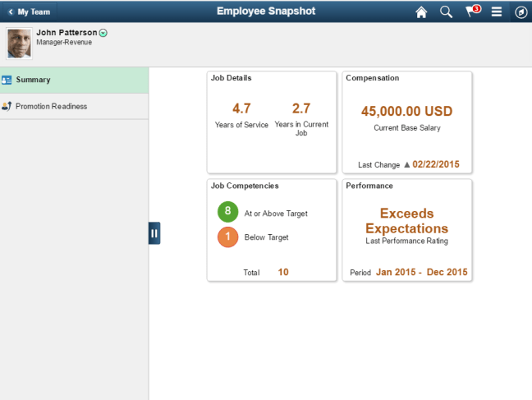Select the Summary tab

pos(74,80)
